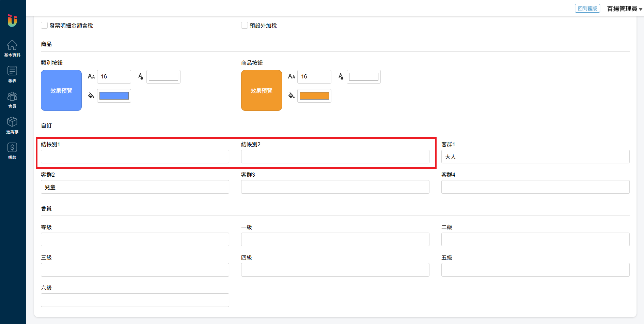Image resolution: width=644 pixels, height=324 pixels.
Task: Click the orange 效果預覽 product preview button
Action: [x=262, y=90]
